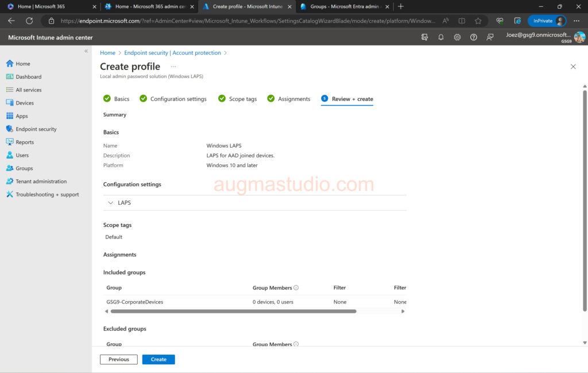Go to the Configuration settings wizard step
588x373 pixels.
coord(178,99)
